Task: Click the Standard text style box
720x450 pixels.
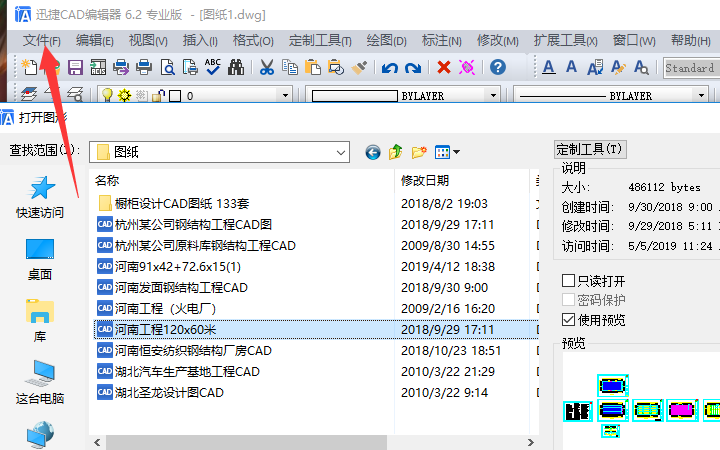Action: tap(692, 68)
